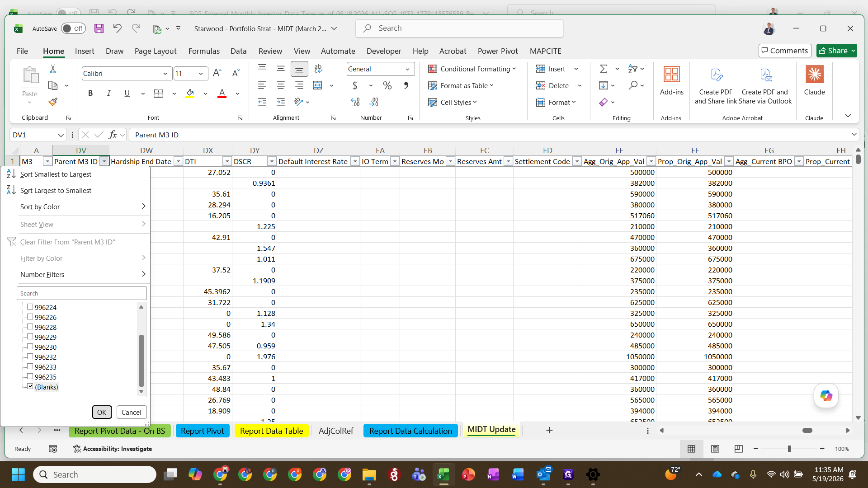The image size is (868, 488).
Task: Check the 996226 filter checkbox
Action: [30, 317]
